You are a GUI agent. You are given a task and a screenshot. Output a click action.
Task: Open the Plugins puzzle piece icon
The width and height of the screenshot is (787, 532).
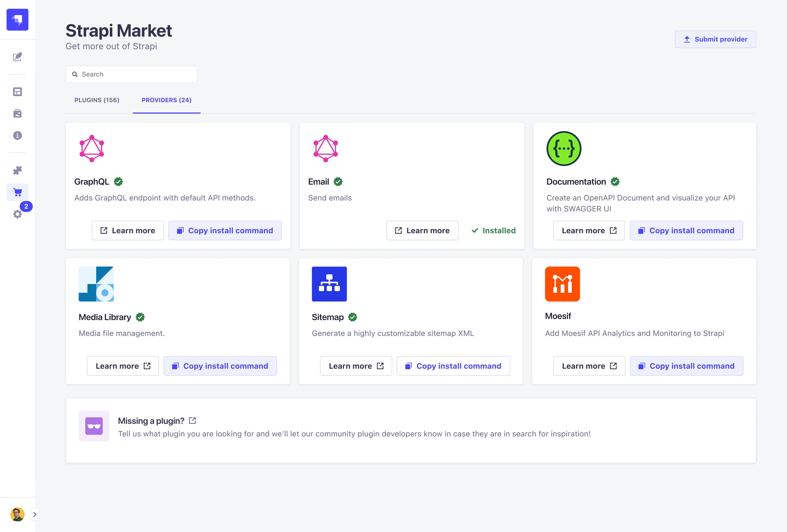(17, 170)
